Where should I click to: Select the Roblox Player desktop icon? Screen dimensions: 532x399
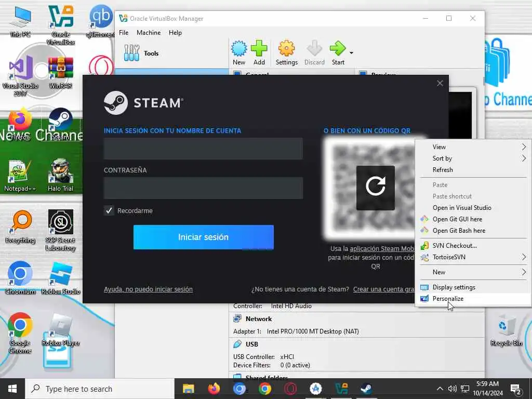pos(61,330)
